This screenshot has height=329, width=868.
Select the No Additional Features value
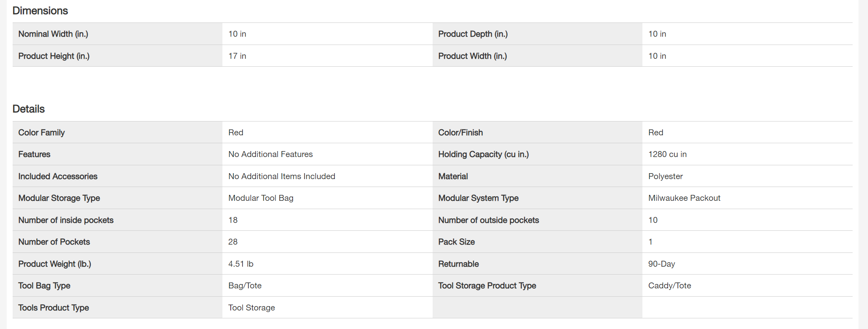[271, 154]
